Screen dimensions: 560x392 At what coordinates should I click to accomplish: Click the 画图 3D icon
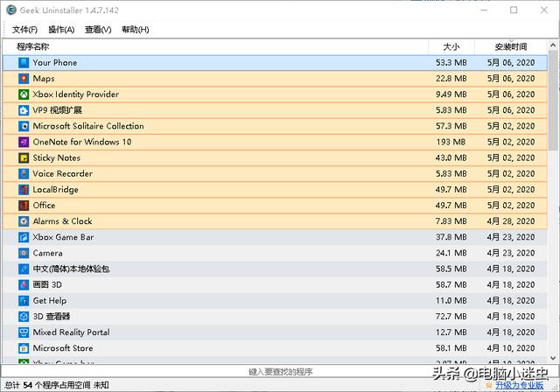point(24,284)
